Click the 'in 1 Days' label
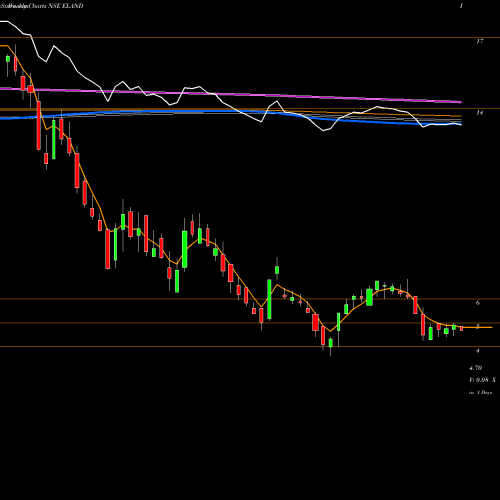The height and width of the screenshot is (500, 500). tap(481, 393)
